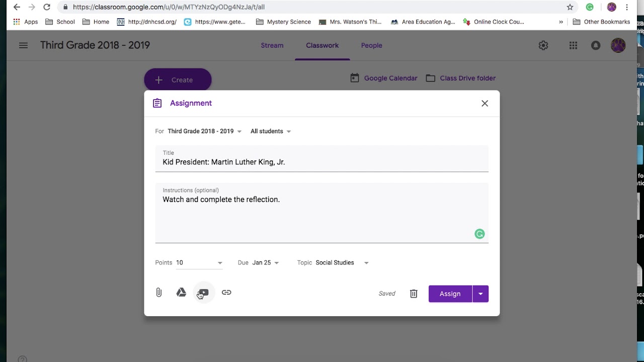Click the Title input field
Viewport: 644px width, 362px height.
pyautogui.click(x=322, y=159)
